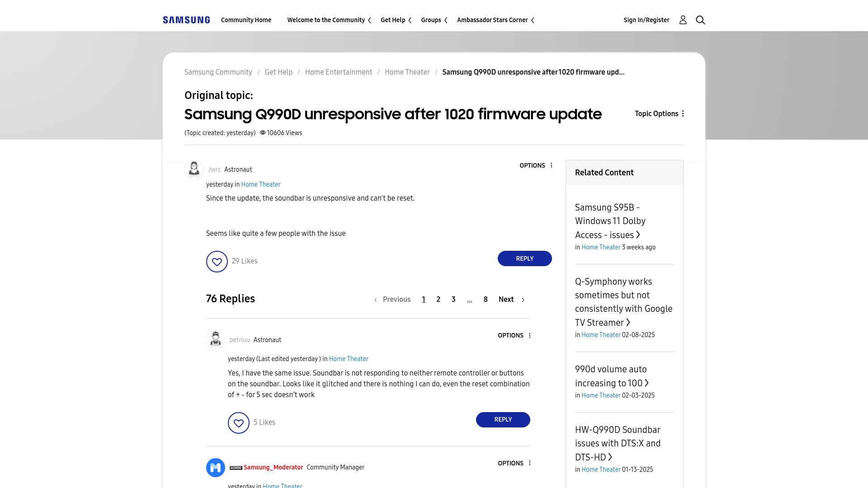Select replies page 1
Image resolution: width=868 pixels, height=488 pixels.
coord(424,300)
